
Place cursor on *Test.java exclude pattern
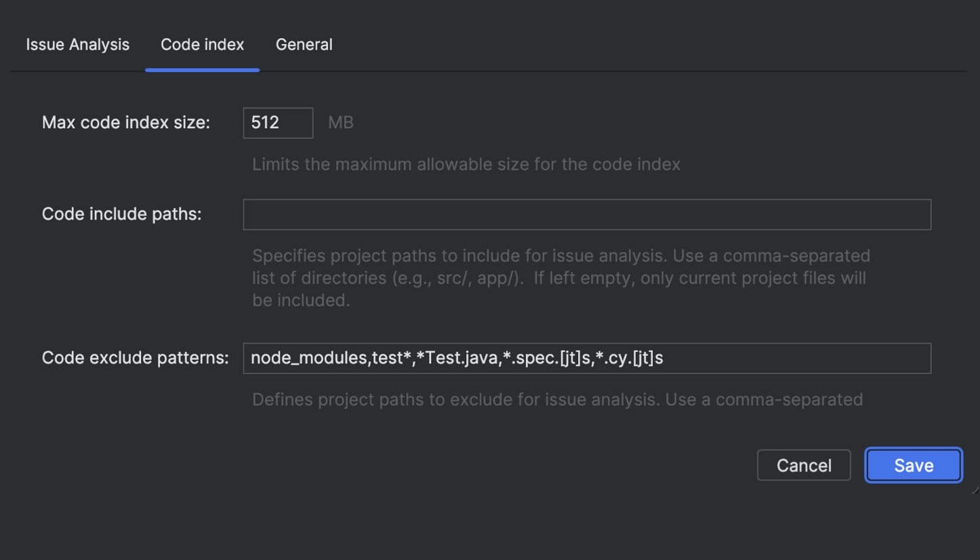(x=457, y=359)
